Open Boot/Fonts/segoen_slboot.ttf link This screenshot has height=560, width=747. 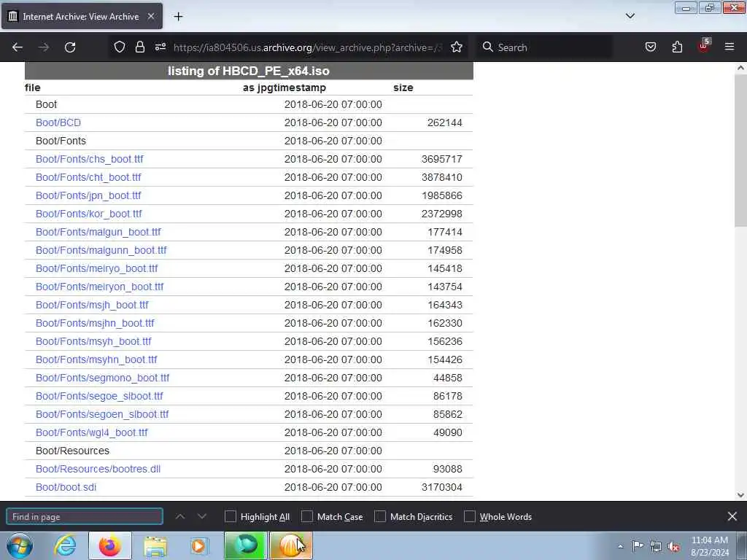pos(102,414)
